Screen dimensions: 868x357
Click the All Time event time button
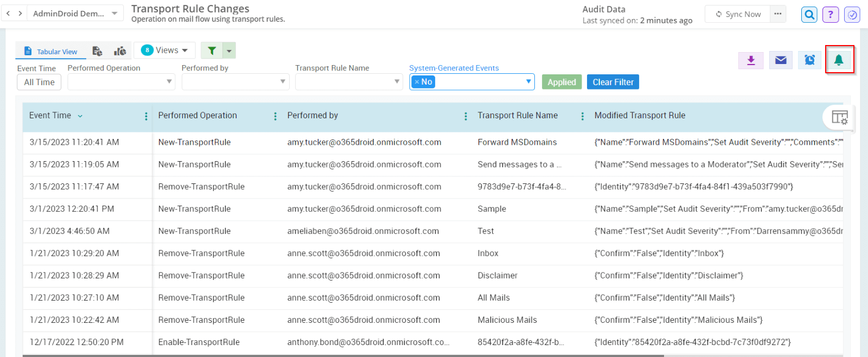[x=39, y=82]
